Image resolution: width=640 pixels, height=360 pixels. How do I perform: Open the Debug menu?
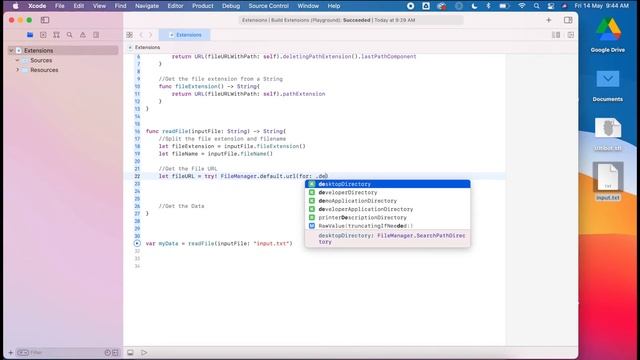click(231, 6)
